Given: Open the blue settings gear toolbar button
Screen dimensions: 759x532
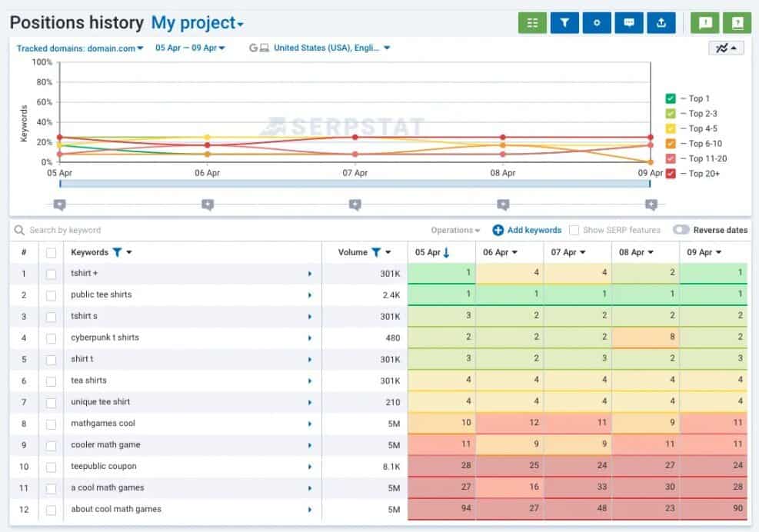Looking at the screenshot, I should (597, 23).
